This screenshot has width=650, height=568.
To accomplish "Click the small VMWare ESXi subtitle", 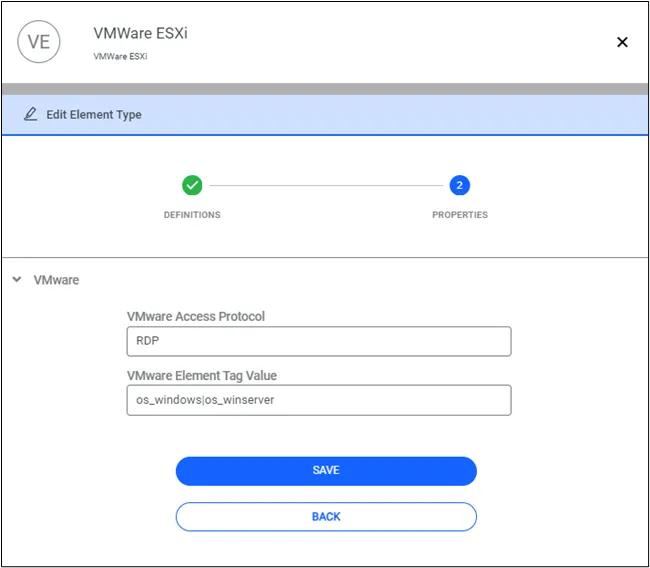I will pyautogui.click(x=120, y=56).
